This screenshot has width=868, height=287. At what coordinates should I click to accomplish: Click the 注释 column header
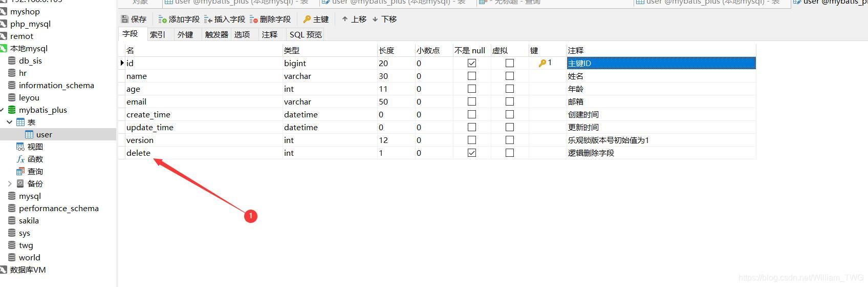point(661,50)
